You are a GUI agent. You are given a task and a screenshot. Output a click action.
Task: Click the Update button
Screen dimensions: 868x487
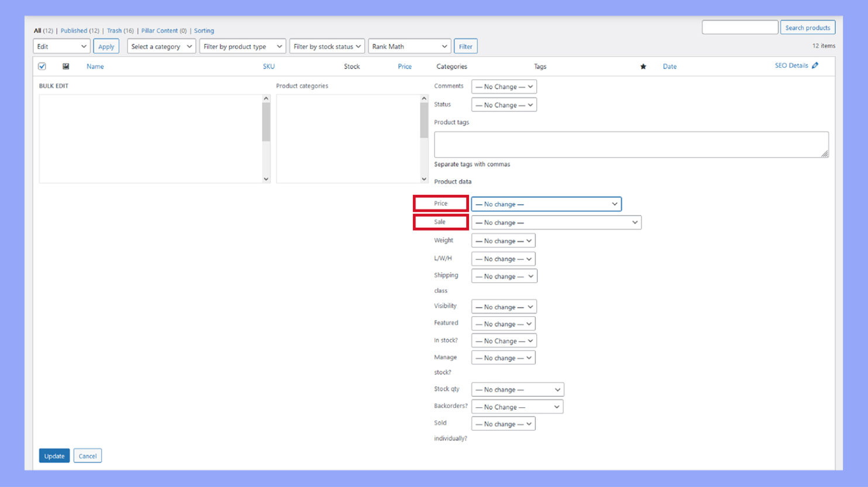point(54,455)
